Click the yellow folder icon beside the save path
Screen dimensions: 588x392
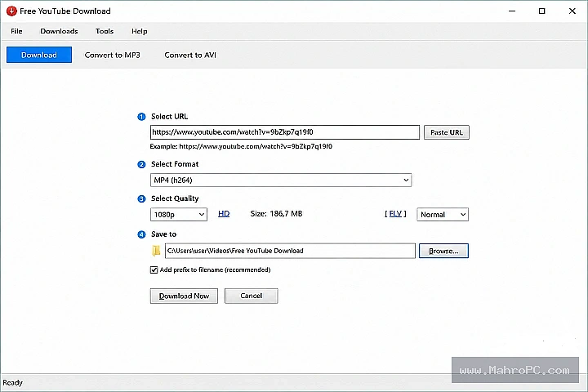tap(156, 251)
